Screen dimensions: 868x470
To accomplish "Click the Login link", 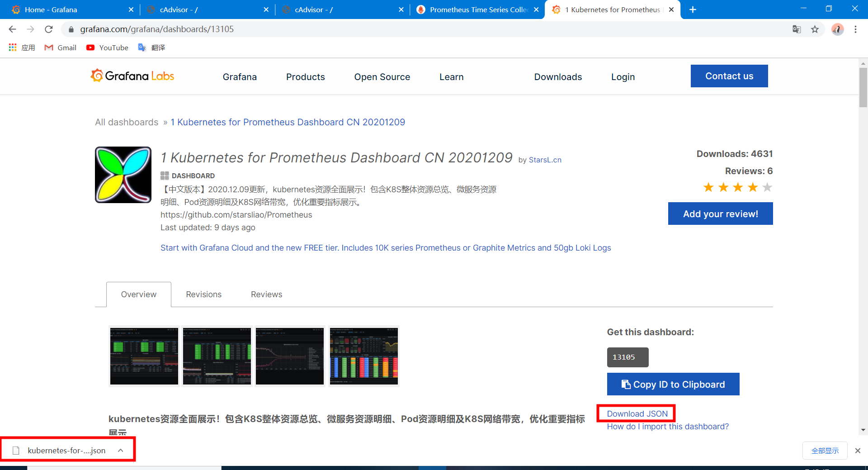I will click(623, 77).
